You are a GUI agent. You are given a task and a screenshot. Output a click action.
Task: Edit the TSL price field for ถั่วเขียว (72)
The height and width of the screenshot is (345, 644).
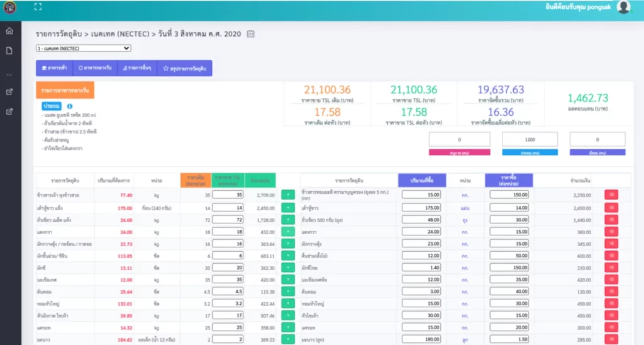[x=228, y=220]
